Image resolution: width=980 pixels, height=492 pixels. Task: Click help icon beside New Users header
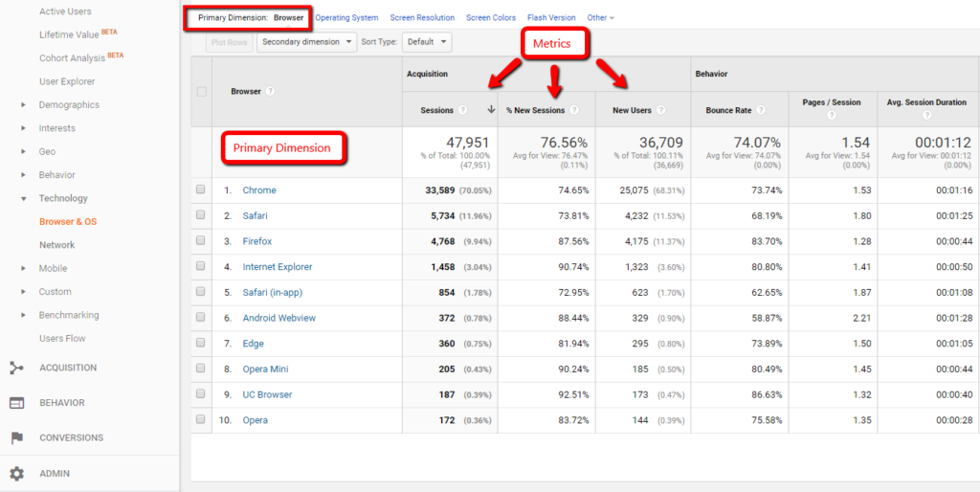click(660, 111)
